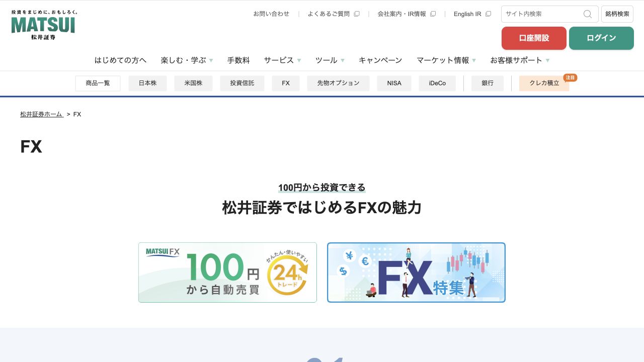The image size is (644, 362).
Task: Click the search magnifier icon
Action: 588,14
